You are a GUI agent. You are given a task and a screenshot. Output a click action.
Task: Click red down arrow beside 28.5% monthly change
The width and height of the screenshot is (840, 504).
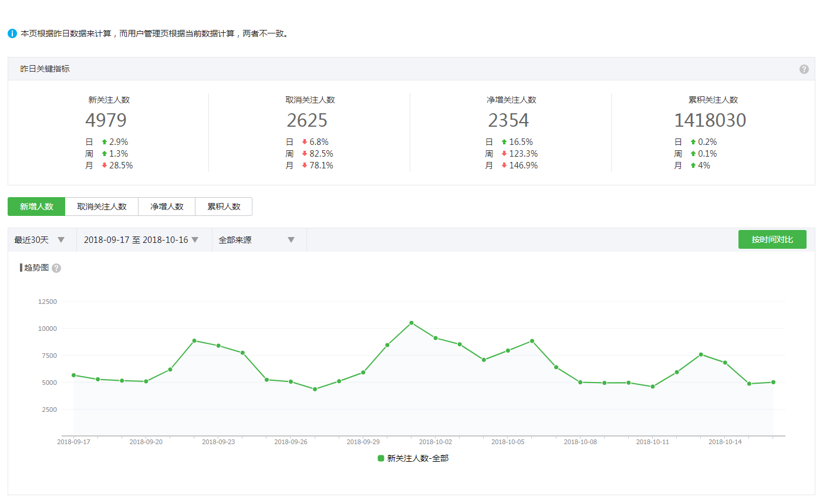104,165
